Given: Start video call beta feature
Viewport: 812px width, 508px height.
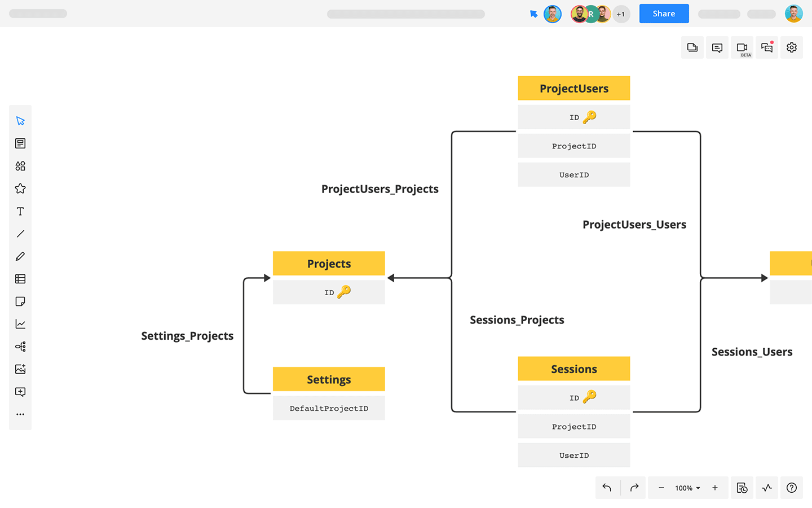Looking at the screenshot, I should click(x=742, y=48).
